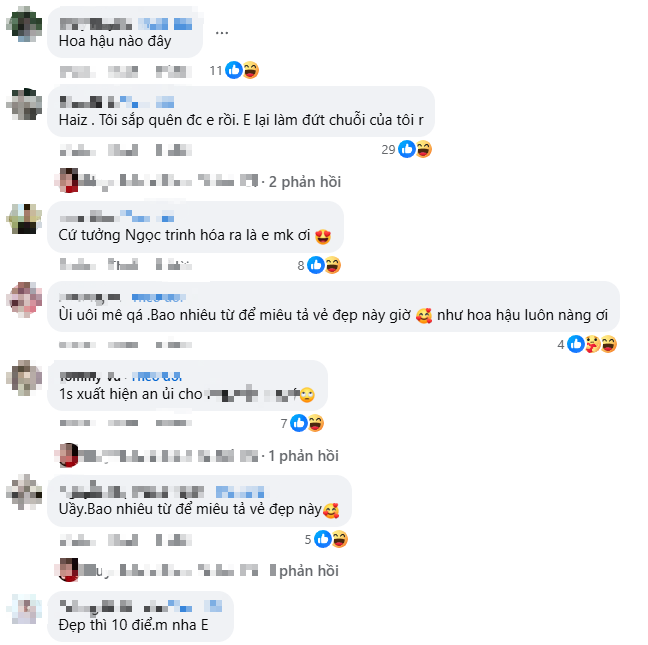
Task: View reaction count 11 on first comment
Action: point(216,70)
